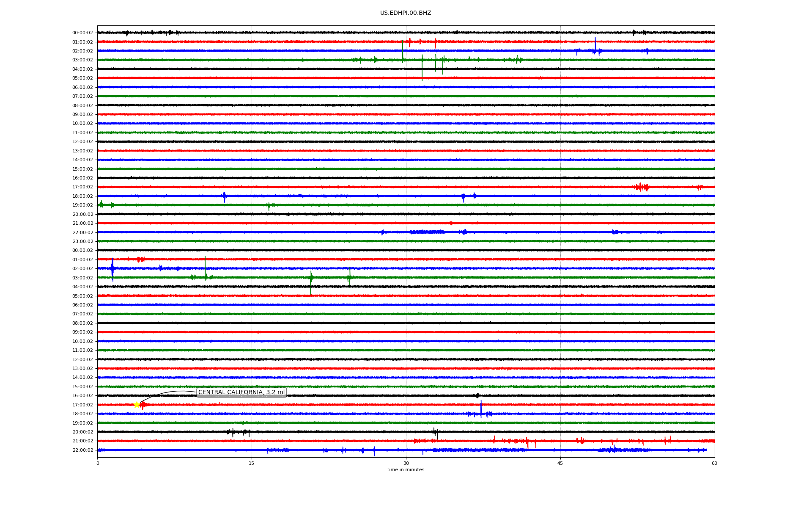Screen dimensions: 812x508
Task: Click the 16:00:02 label below the annotation box
Action: (x=82, y=395)
